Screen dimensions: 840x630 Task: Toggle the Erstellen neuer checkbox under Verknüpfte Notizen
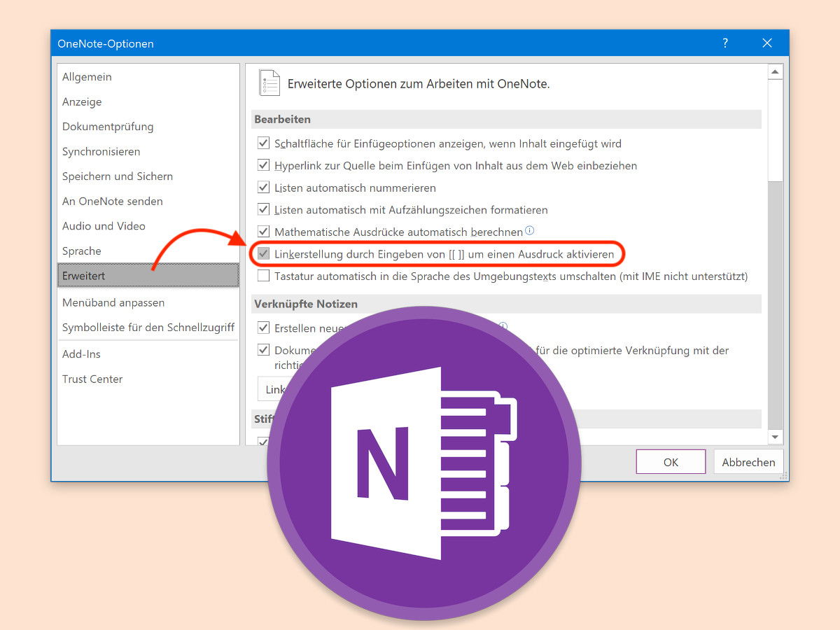coord(263,328)
